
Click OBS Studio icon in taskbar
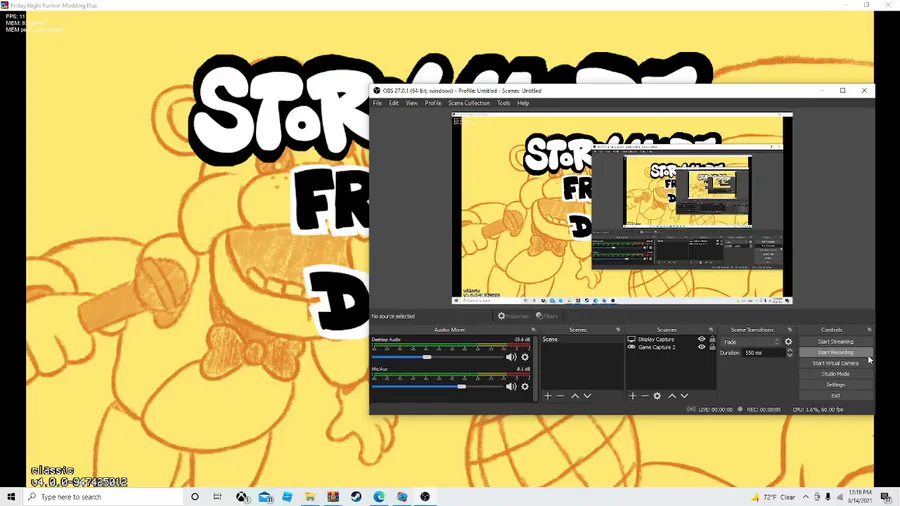[x=425, y=497]
